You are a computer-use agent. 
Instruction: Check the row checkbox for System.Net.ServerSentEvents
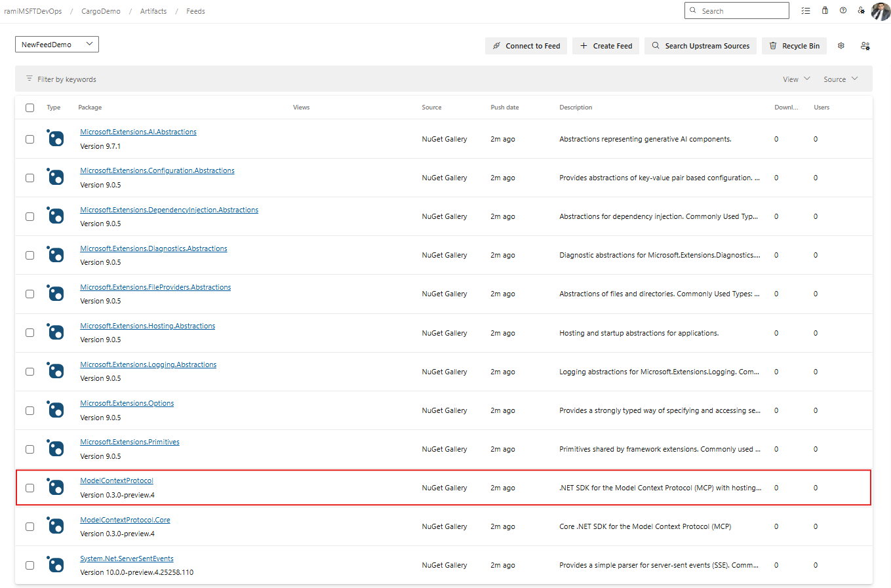click(30, 564)
